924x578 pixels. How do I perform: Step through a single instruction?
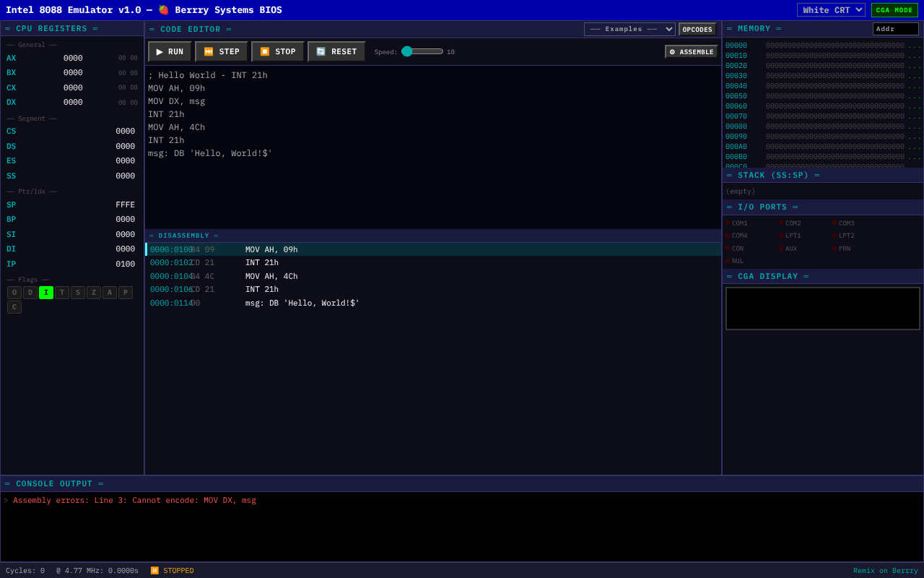221,51
